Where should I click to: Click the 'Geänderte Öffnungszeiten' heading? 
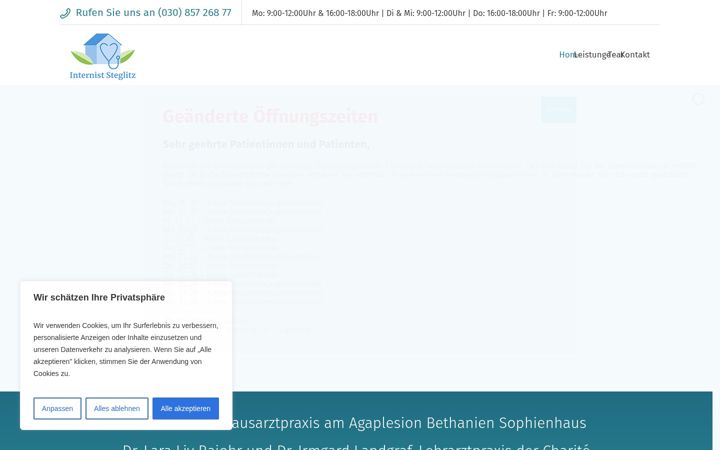pos(270,117)
